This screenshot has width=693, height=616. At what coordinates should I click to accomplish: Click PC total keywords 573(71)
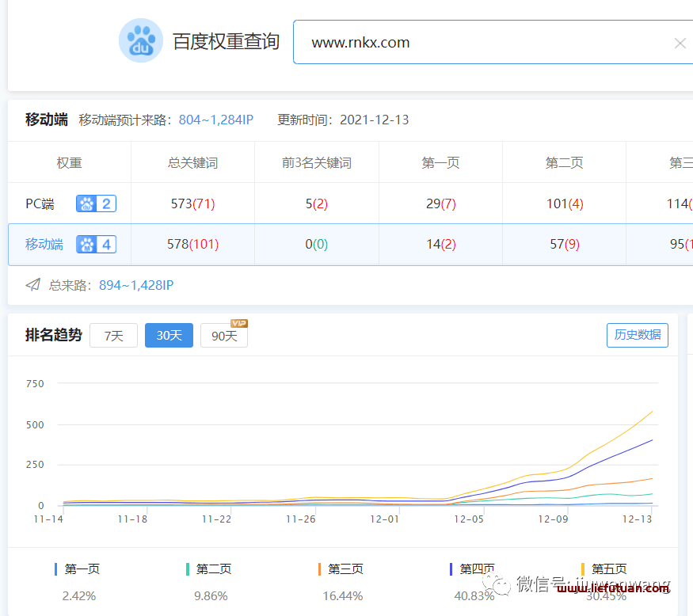pyautogui.click(x=192, y=203)
